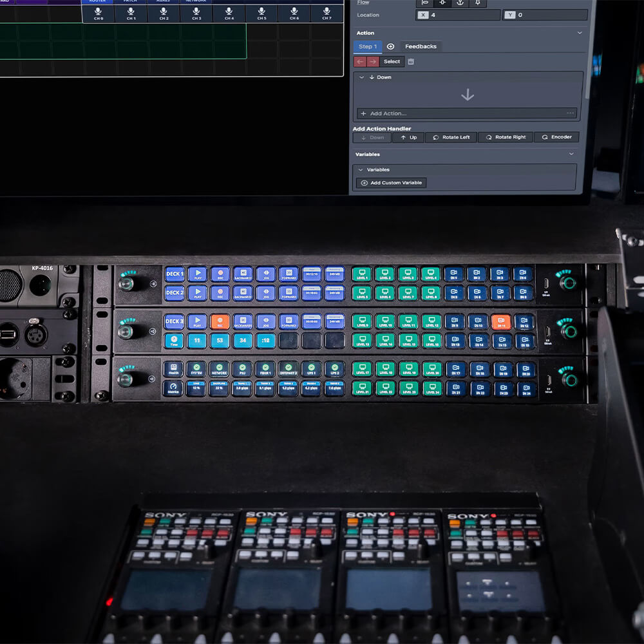Image resolution: width=644 pixels, height=644 pixels.
Task: Click the Add Action search field
Action: [x=464, y=113]
